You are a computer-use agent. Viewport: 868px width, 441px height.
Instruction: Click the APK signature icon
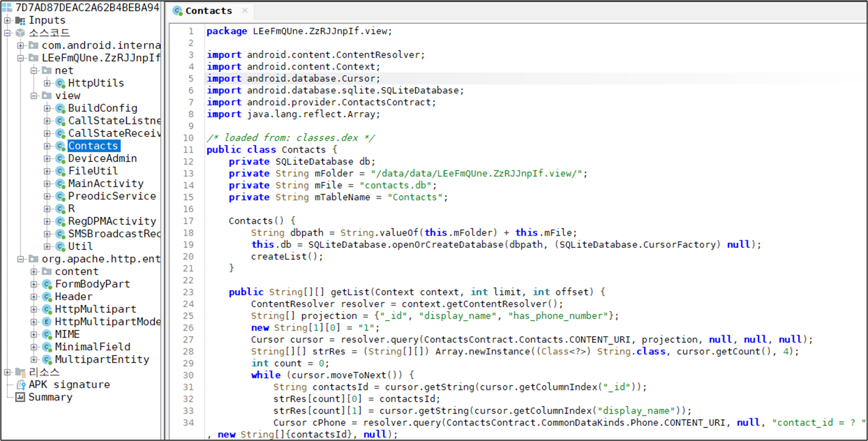point(21,385)
